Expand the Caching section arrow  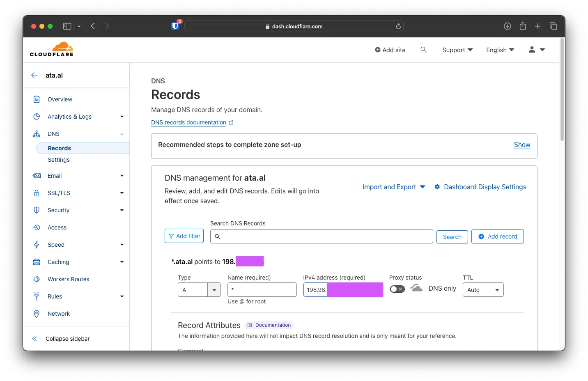122,262
